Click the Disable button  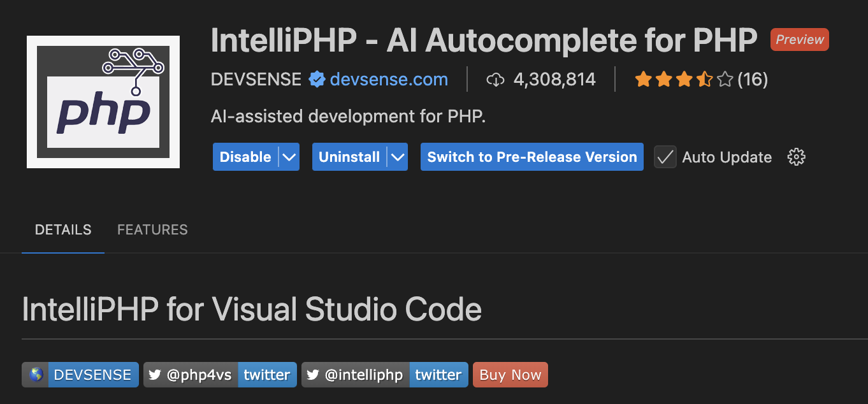coord(245,157)
